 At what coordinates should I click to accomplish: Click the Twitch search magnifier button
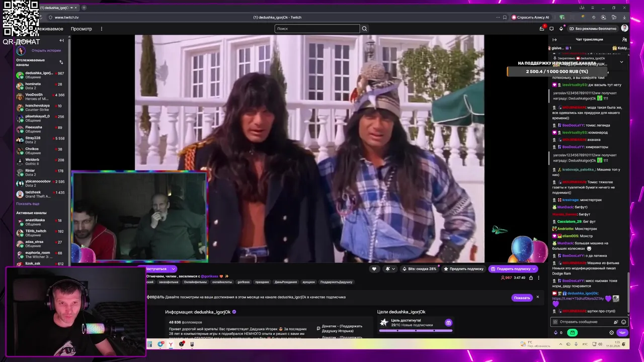tap(364, 29)
